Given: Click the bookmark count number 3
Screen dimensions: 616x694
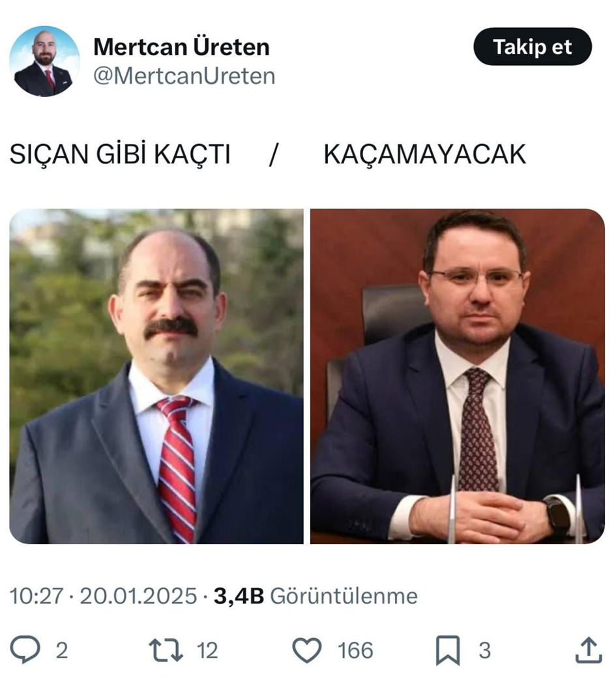Looking at the screenshot, I should (485, 650).
